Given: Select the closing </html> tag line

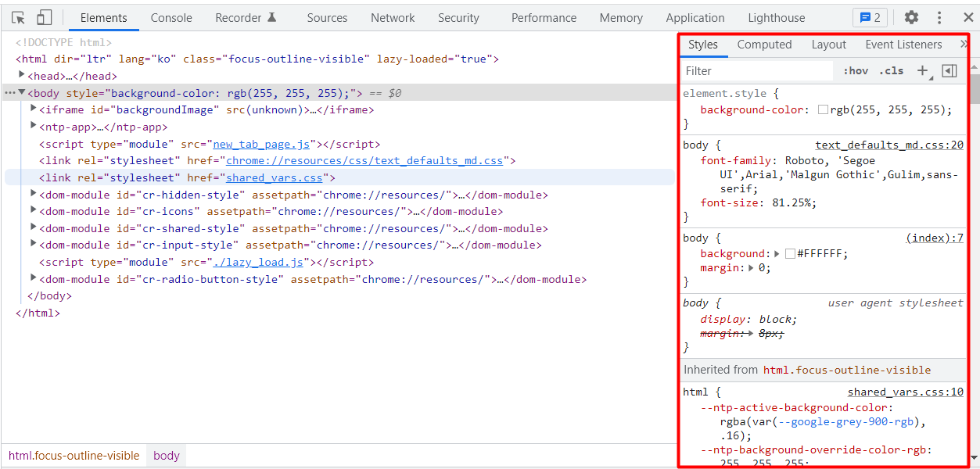Looking at the screenshot, I should click(x=38, y=313).
